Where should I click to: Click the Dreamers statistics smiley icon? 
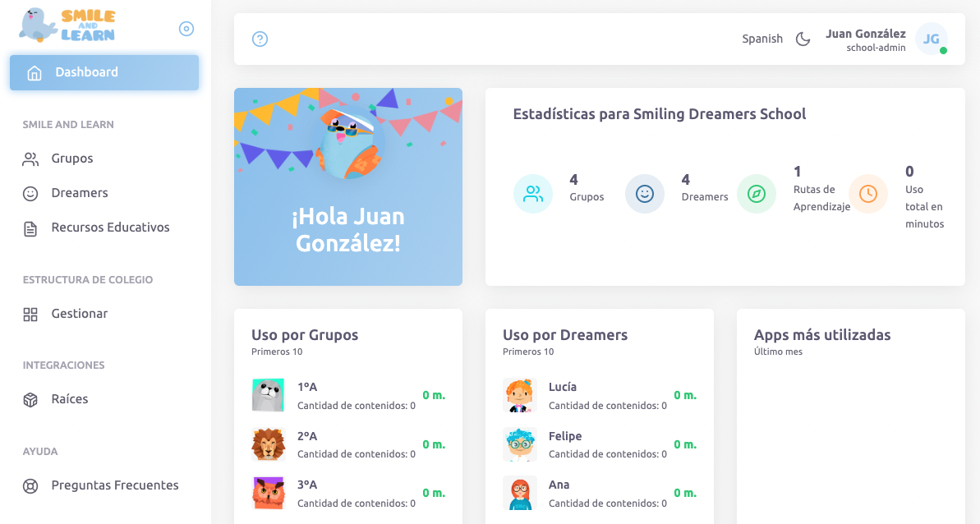pos(645,194)
